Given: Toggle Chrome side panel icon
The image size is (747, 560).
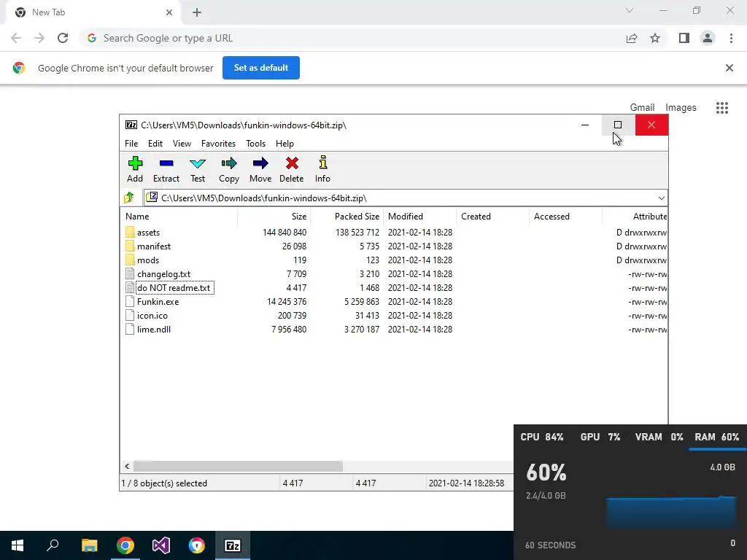Looking at the screenshot, I should (684, 38).
